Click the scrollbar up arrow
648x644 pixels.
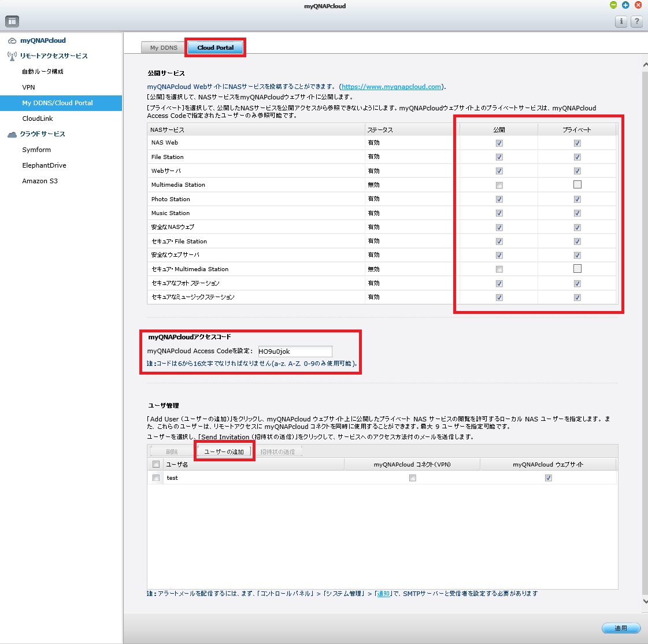tap(645, 65)
